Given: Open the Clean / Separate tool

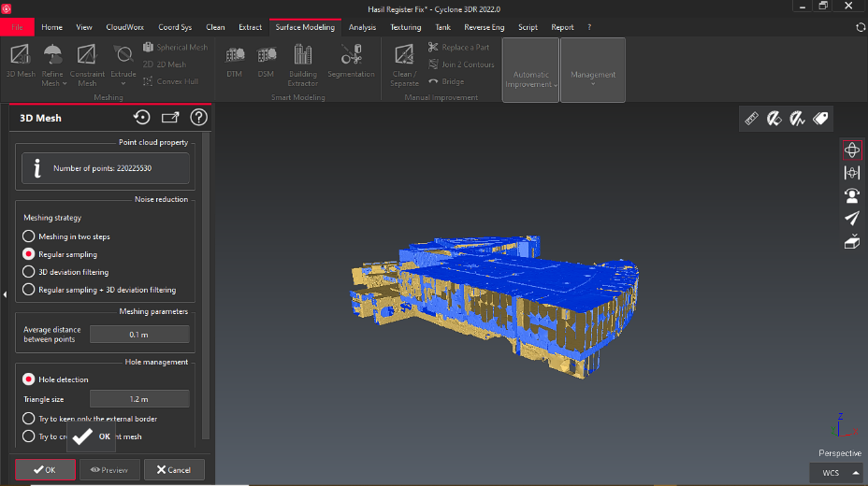Looking at the screenshot, I should [x=404, y=64].
